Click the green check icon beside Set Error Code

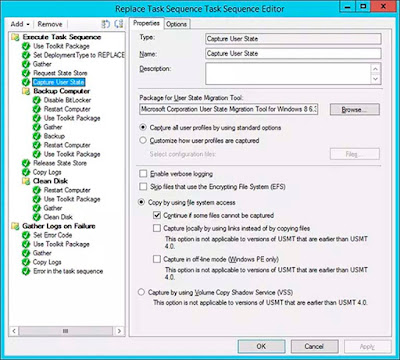(26, 235)
